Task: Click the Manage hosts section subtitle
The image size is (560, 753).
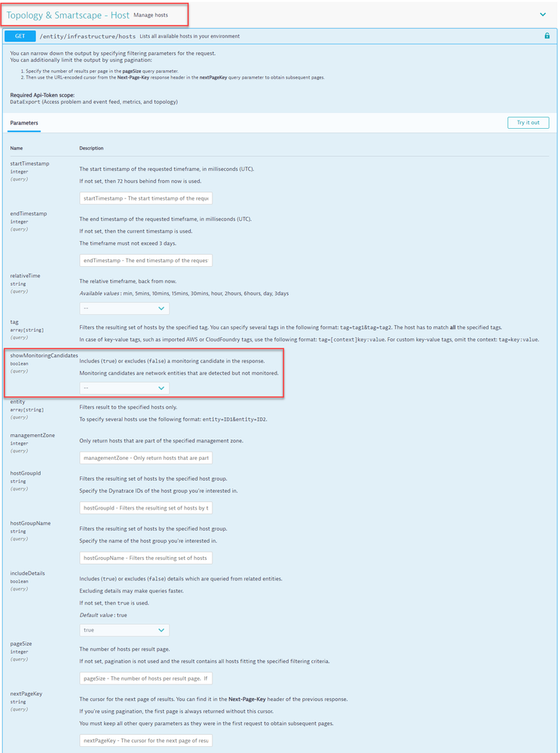Action: (x=151, y=15)
